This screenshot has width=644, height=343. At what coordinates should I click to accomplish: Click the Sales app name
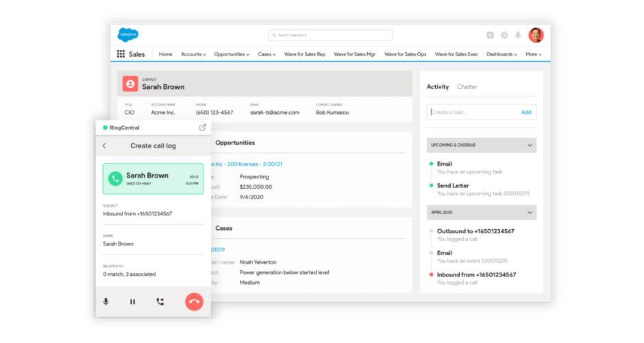pyautogui.click(x=137, y=54)
